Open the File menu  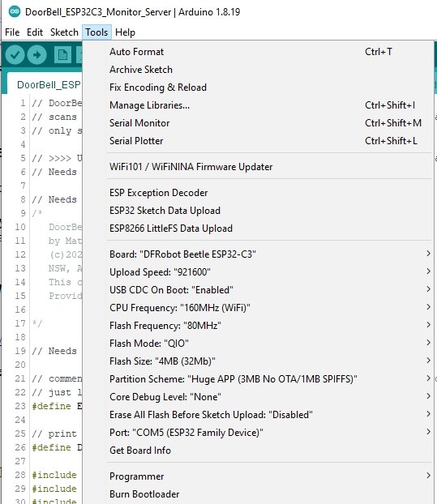point(12,32)
